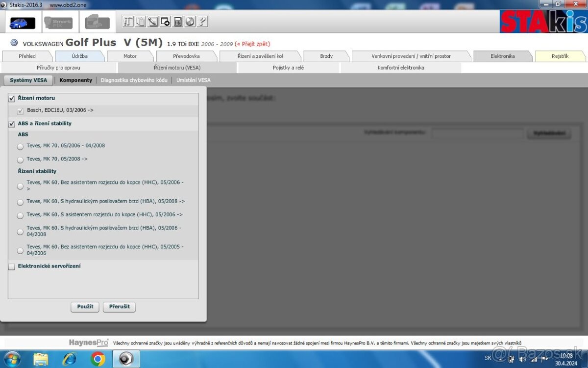
Task: Open help via question mark icon
Action: point(202,22)
